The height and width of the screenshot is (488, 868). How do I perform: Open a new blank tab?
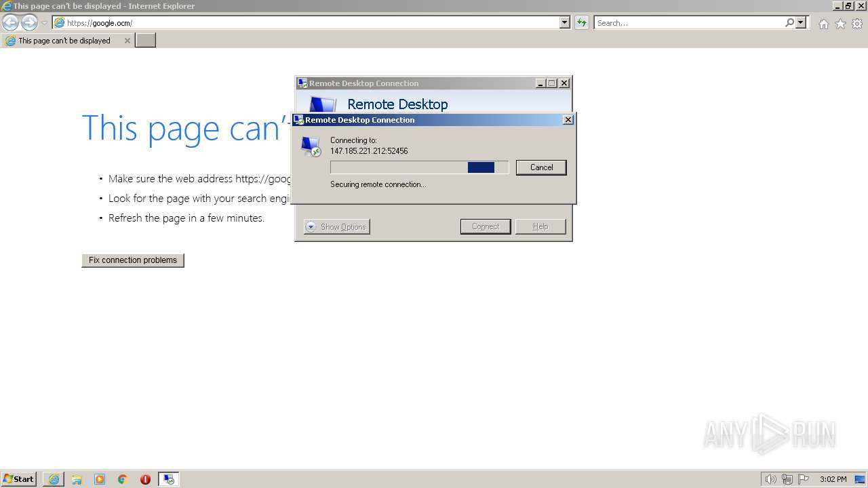pyautogui.click(x=146, y=41)
